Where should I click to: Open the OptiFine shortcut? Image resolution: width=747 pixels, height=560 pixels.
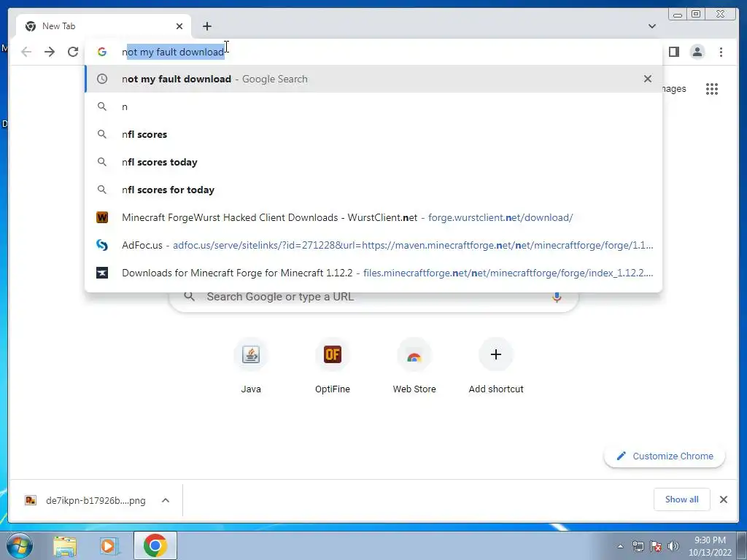tap(333, 366)
